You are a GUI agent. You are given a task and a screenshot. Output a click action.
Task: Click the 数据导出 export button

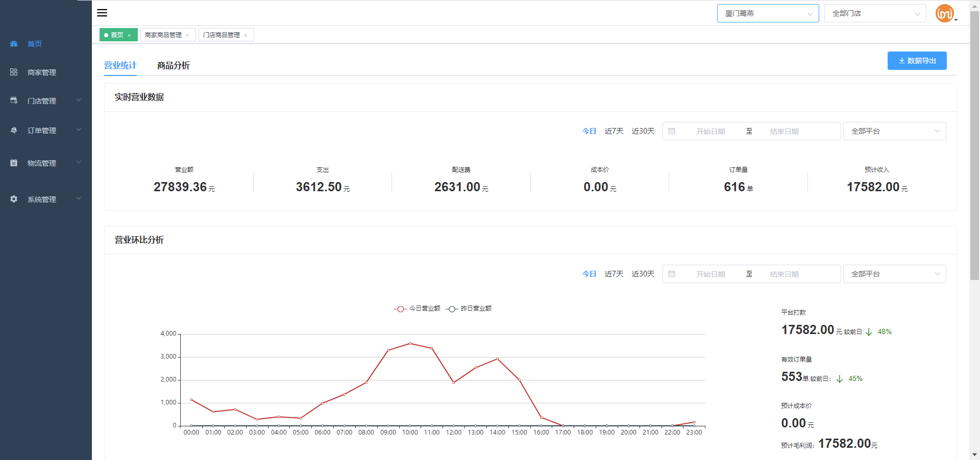pyautogui.click(x=917, y=61)
